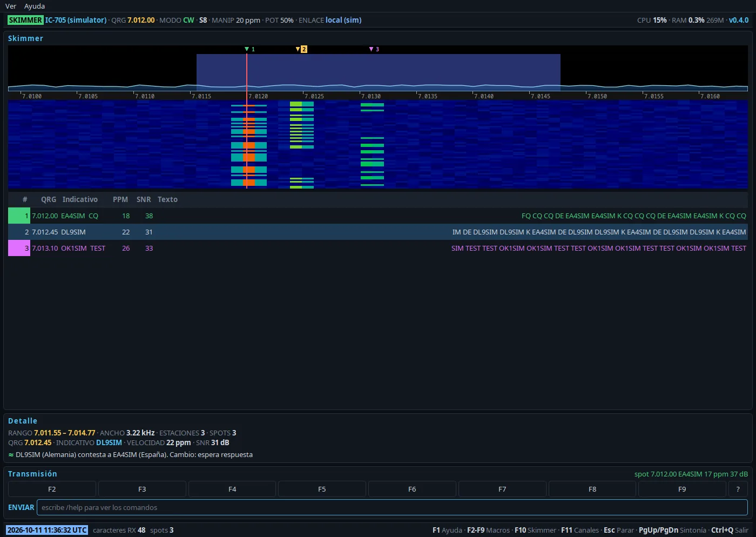
Task: Click the F10 Skimmer shortcut hint
Action: click(x=535, y=530)
